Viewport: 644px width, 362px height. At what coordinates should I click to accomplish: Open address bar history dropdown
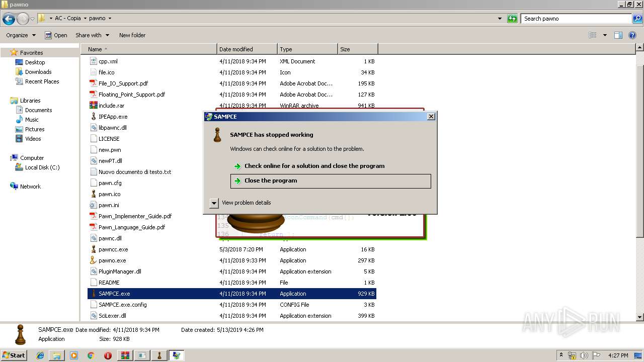click(500, 19)
